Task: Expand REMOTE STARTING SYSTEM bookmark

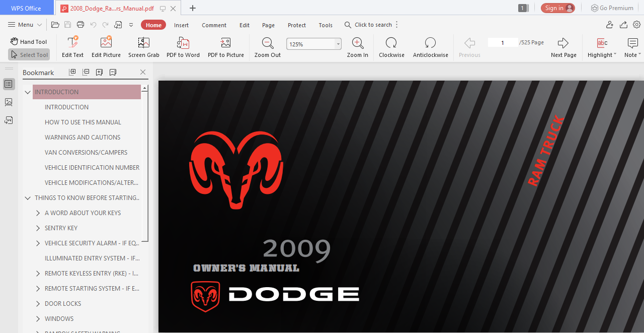Action: 38,289
